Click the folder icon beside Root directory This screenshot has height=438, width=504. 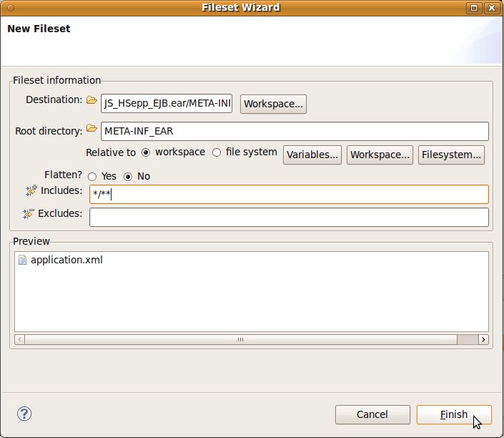(92, 129)
